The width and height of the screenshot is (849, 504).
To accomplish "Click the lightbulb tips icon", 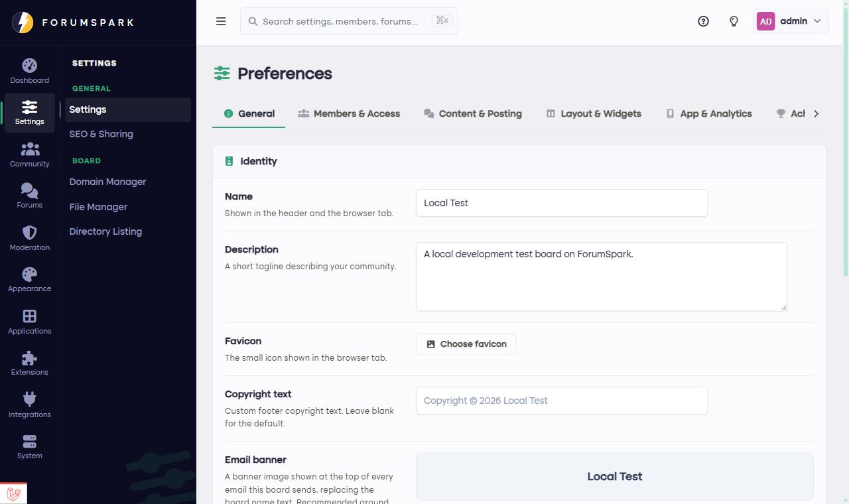I will (x=734, y=21).
